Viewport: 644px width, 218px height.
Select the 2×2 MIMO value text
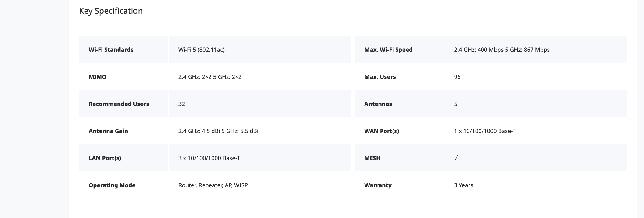(x=210, y=77)
